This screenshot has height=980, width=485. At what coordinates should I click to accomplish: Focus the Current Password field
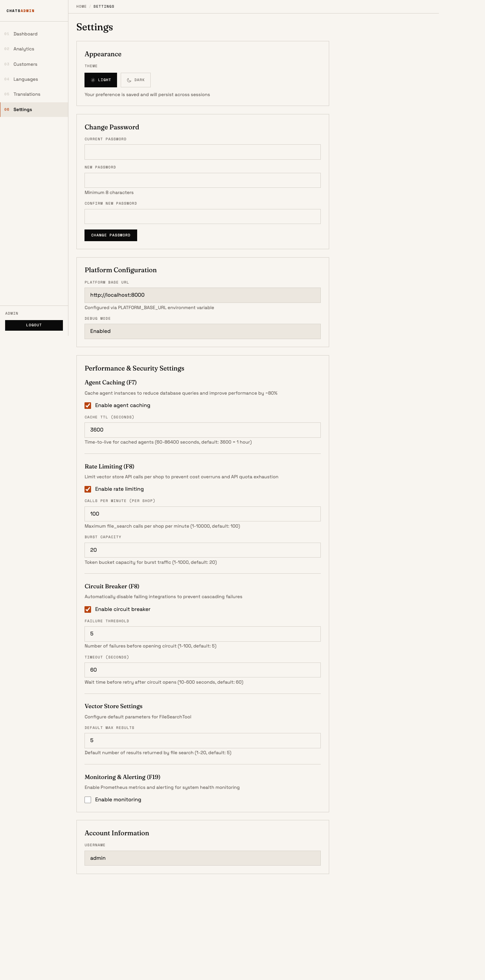click(x=202, y=152)
